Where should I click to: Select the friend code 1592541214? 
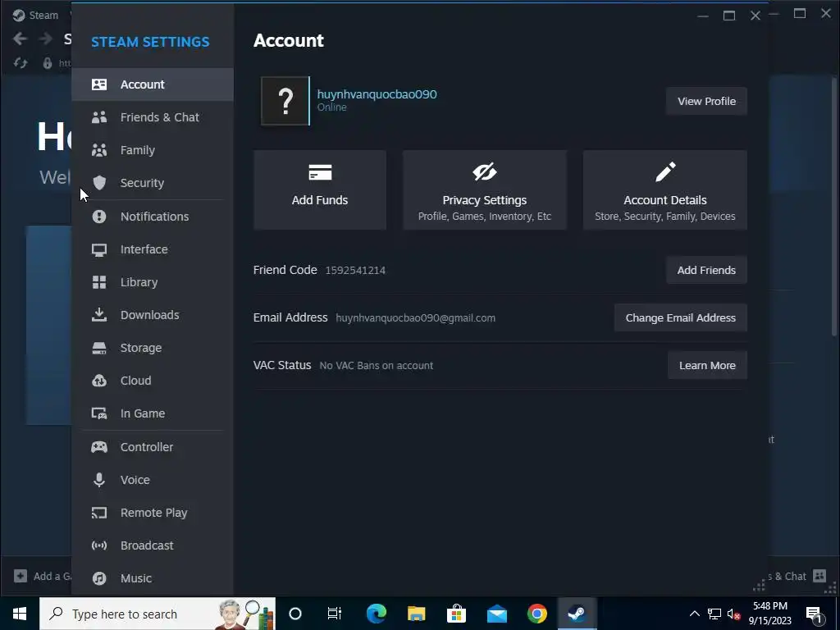pyautogui.click(x=355, y=270)
